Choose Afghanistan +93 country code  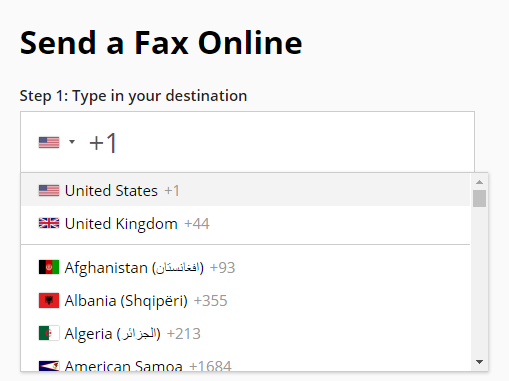tap(246, 267)
